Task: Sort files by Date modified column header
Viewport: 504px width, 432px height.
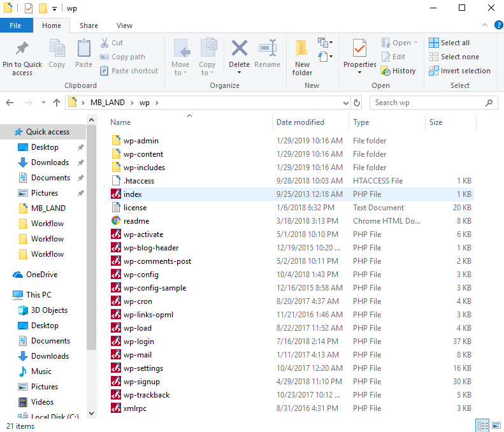Action: pos(300,122)
